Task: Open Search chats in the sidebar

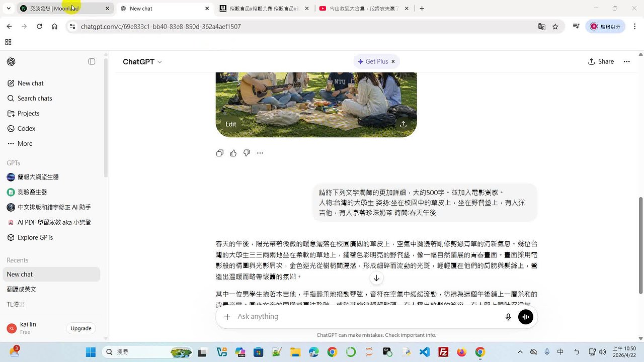Action: click(35, 98)
